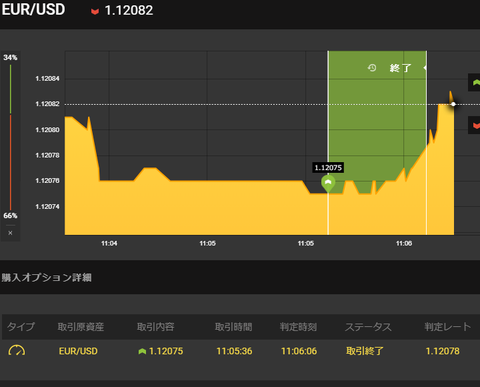This screenshot has width=480, height=387.
Task: Click the clock history icon next to 終了
Action: (372, 68)
